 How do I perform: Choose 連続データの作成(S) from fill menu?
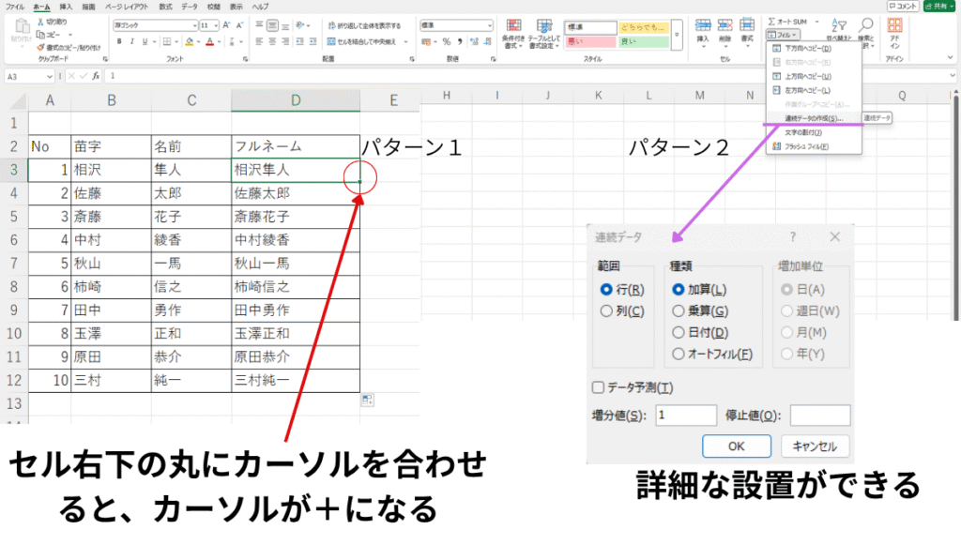[x=813, y=118]
